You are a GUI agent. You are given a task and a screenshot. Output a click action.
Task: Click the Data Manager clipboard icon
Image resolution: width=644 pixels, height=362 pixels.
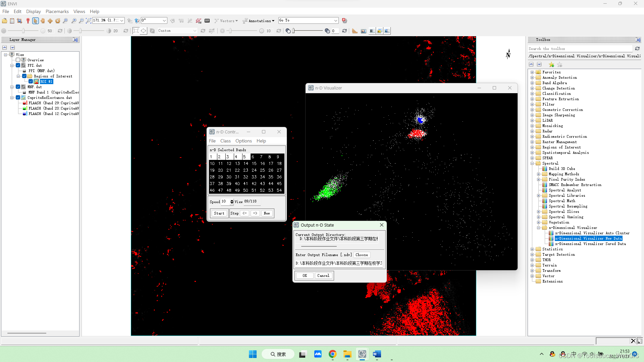pyautogui.click(x=12, y=21)
